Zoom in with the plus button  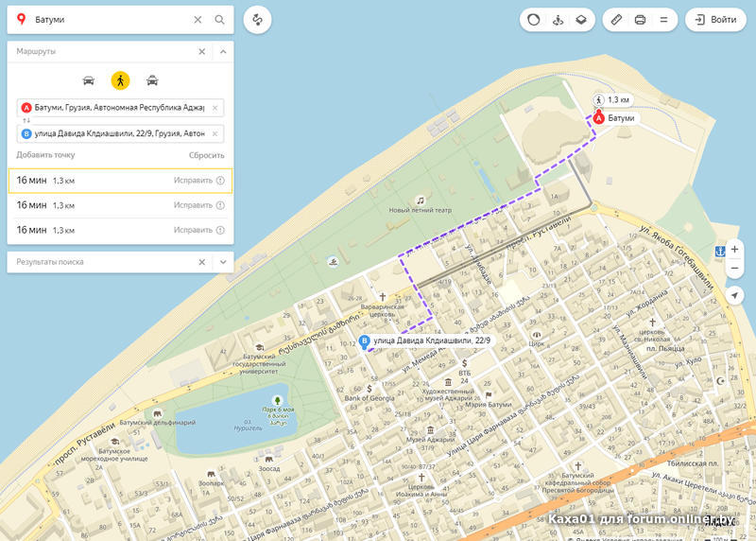[734, 250]
